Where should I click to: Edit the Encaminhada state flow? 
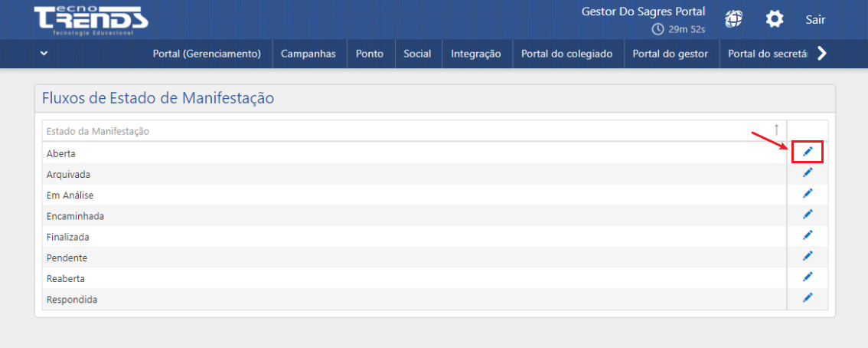coord(808,214)
